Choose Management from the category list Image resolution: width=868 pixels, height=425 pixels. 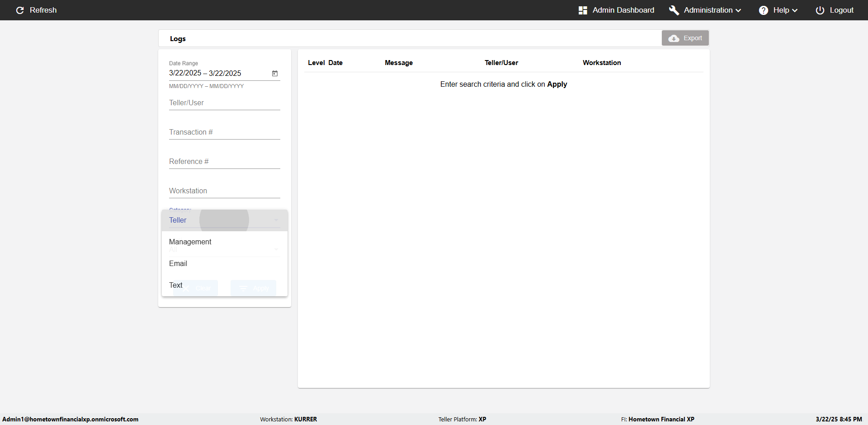(x=225, y=242)
